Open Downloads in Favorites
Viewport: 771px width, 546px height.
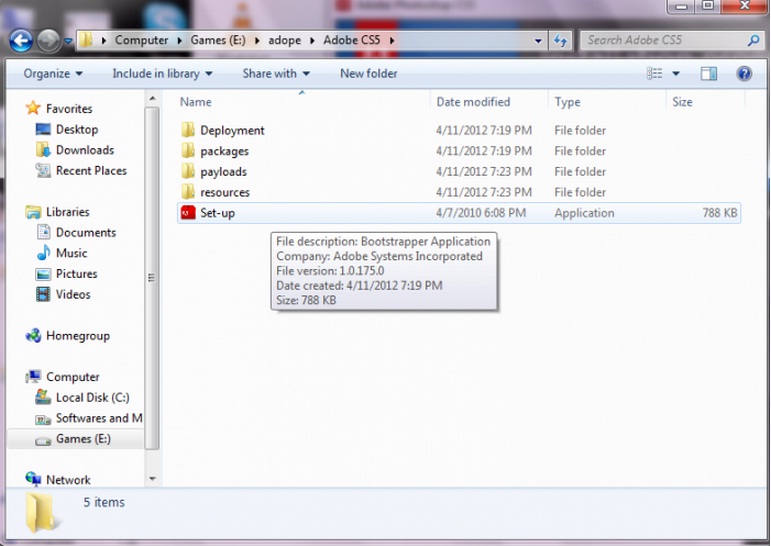pyautogui.click(x=84, y=150)
